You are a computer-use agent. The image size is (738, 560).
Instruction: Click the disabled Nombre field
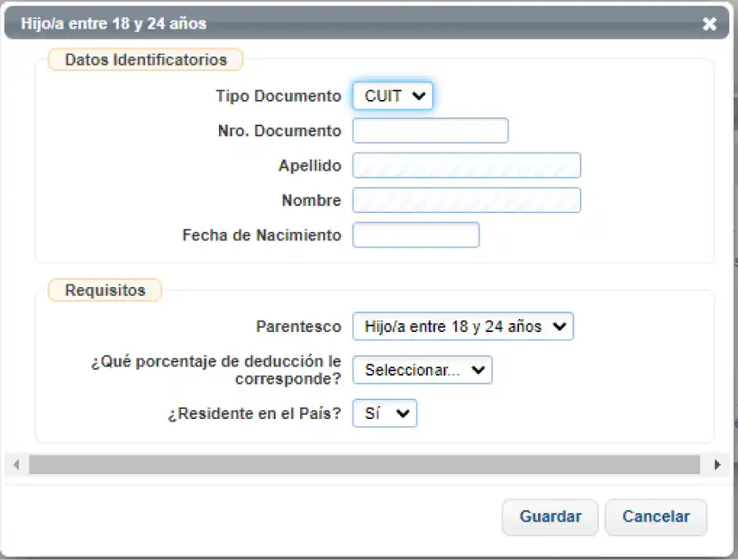[x=465, y=200]
